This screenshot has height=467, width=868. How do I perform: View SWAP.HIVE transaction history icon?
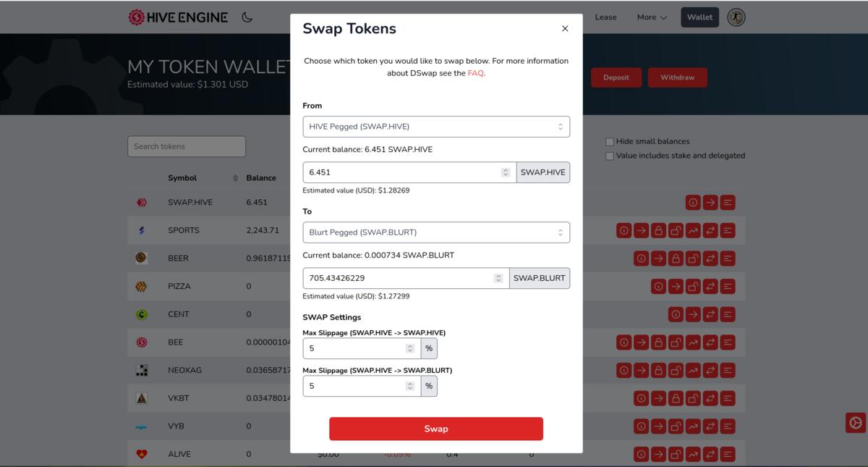click(x=728, y=203)
